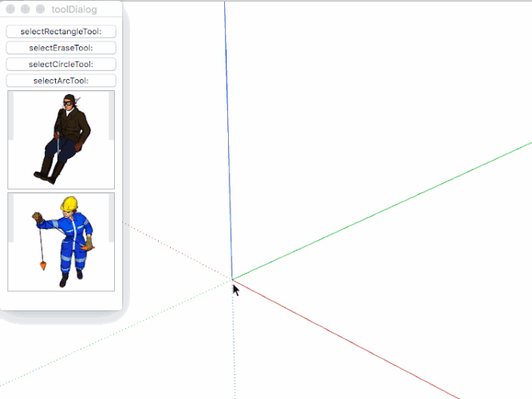The height and width of the screenshot is (399, 532).
Task: Zoom the toolDialog window with third button
Action: [x=41, y=9]
